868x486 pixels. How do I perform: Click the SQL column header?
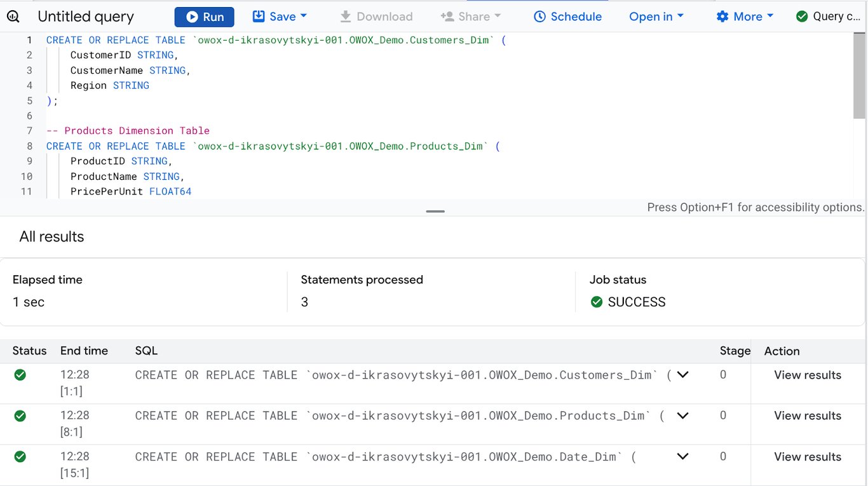click(x=146, y=351)
